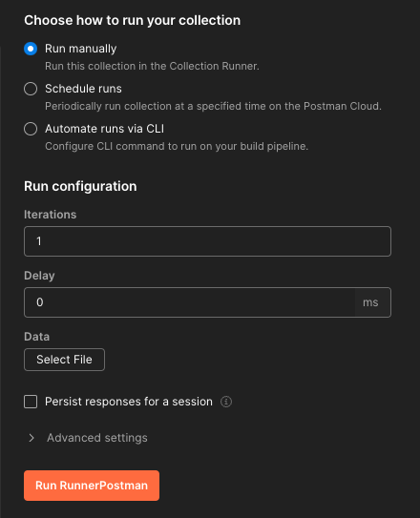
Task: Click into the Delay value field
Action: pyautogui.click(x=190, y=302)
